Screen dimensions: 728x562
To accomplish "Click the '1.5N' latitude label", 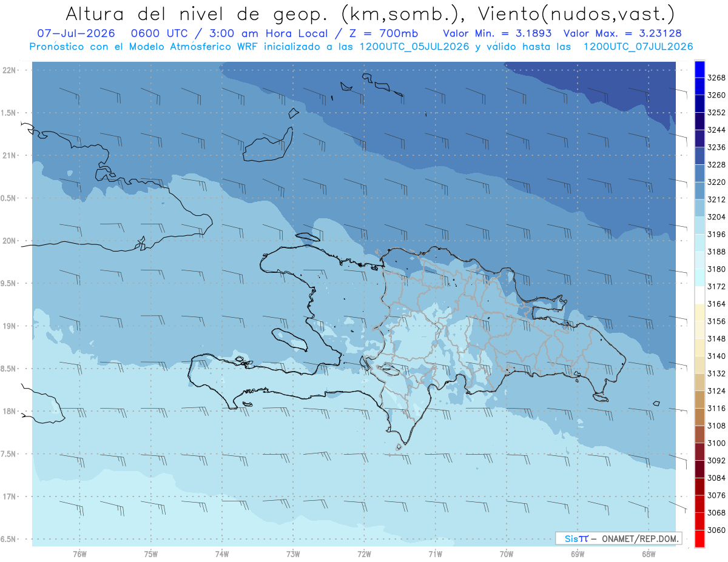I will pos(8,113).
